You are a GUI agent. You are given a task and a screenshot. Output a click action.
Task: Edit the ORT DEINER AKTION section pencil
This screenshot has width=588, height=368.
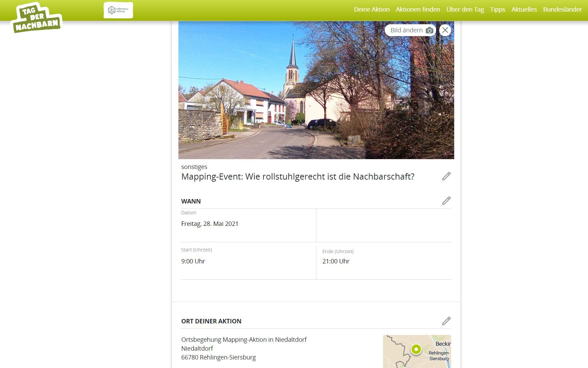(x=446, y=321)
